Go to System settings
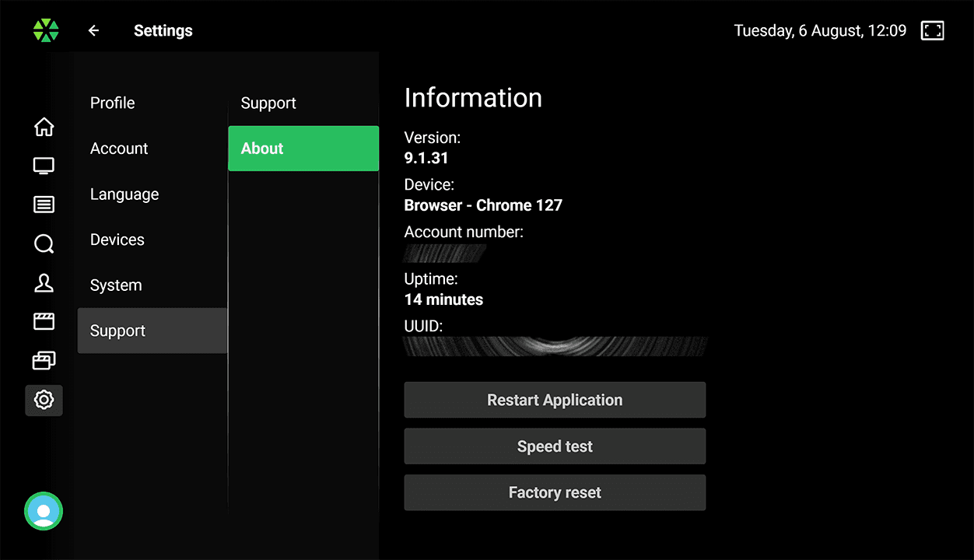This screenshot has width=974, height=560. pos(116,285)
